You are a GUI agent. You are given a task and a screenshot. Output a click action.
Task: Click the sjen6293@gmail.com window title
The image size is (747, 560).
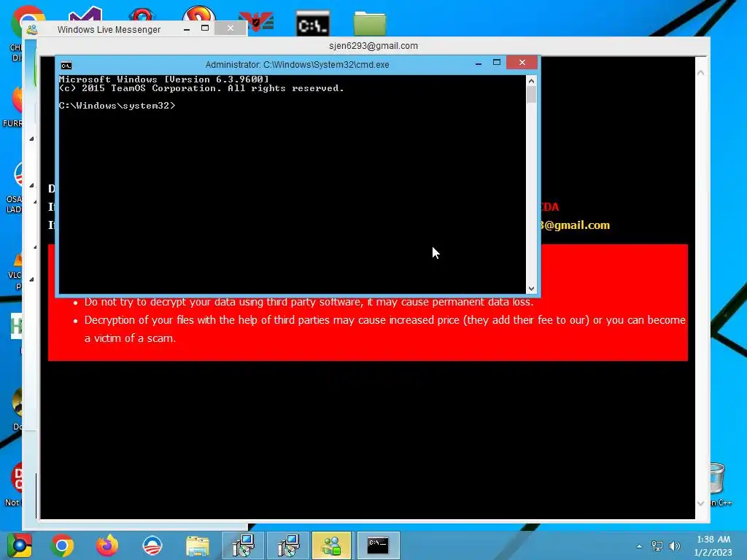click(373, 46)
